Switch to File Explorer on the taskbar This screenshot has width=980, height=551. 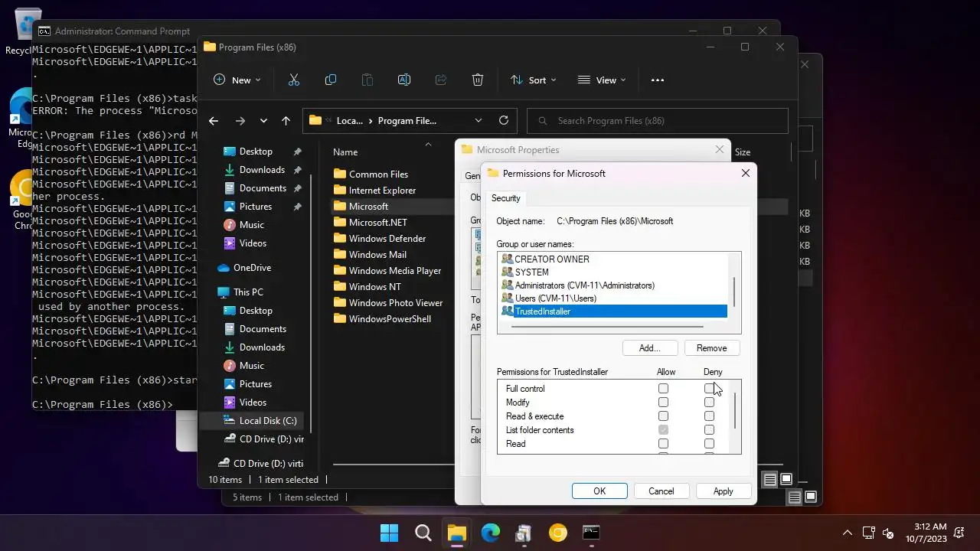tap(457, 533)
